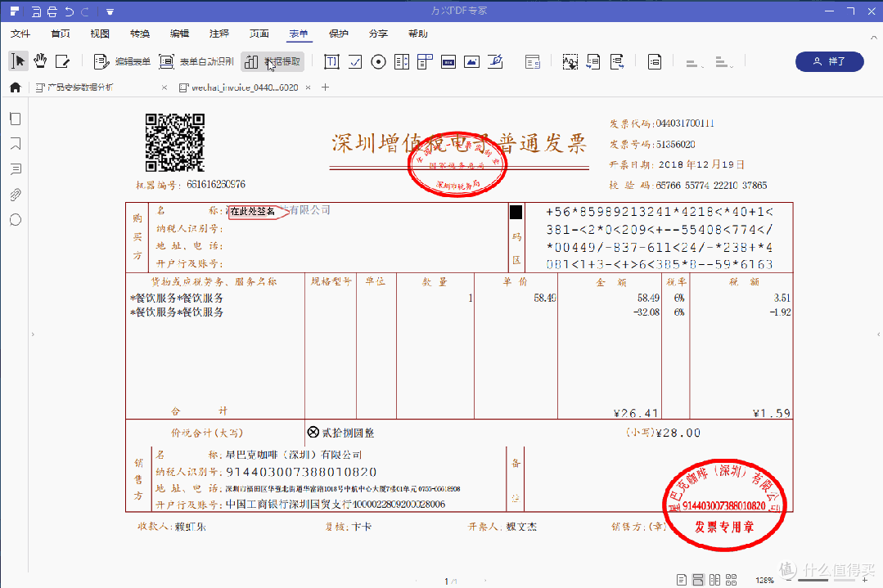Open the search side panel
This screenshot has width=883, height=588.
coord(16,220)
